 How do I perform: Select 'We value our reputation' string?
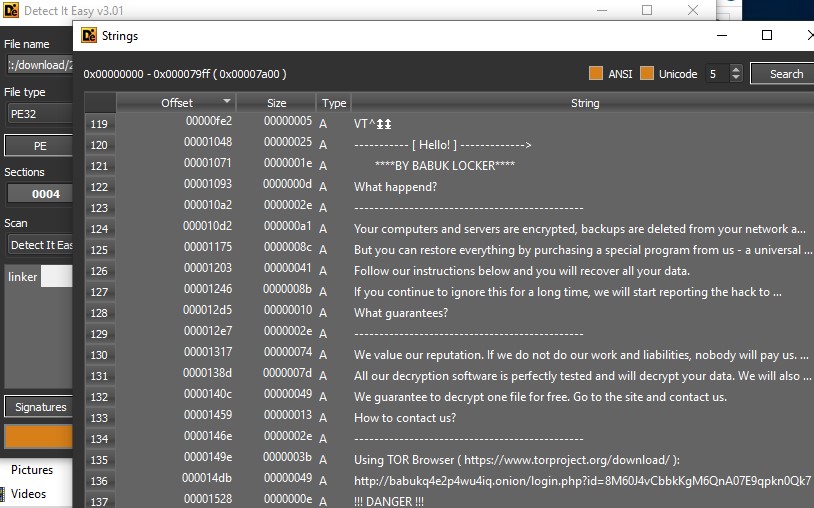(x=581, y=355)
